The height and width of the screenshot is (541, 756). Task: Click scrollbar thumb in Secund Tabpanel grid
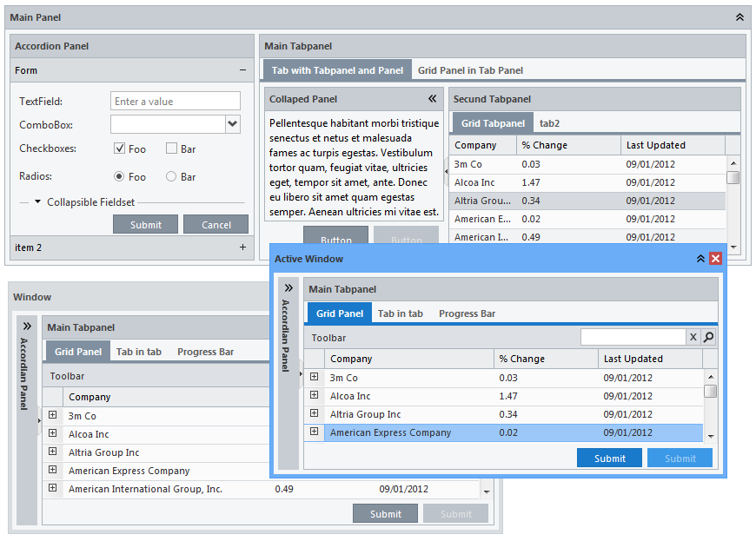[x=733, y=178]
